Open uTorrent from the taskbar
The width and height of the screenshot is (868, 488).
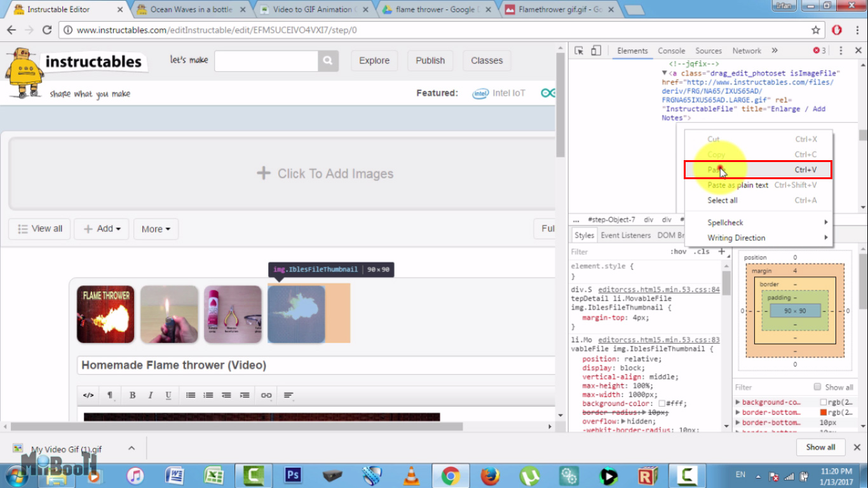coord(529,475)
